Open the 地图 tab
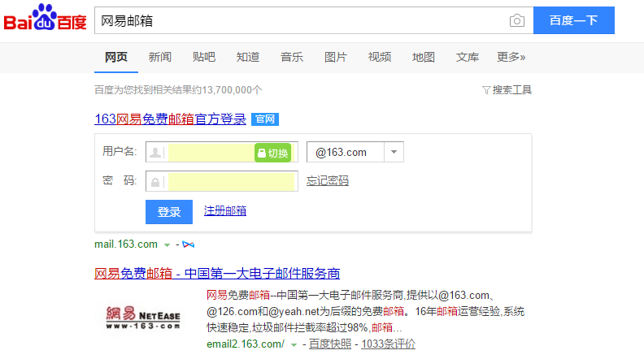This screenshot has height=359, width=644. pos(424,57)
